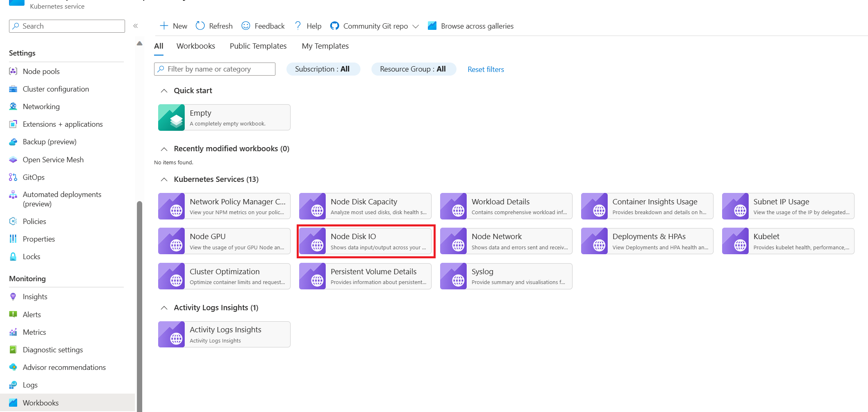
Task: Click the Reset filters link
Action: tap(486, 69)
